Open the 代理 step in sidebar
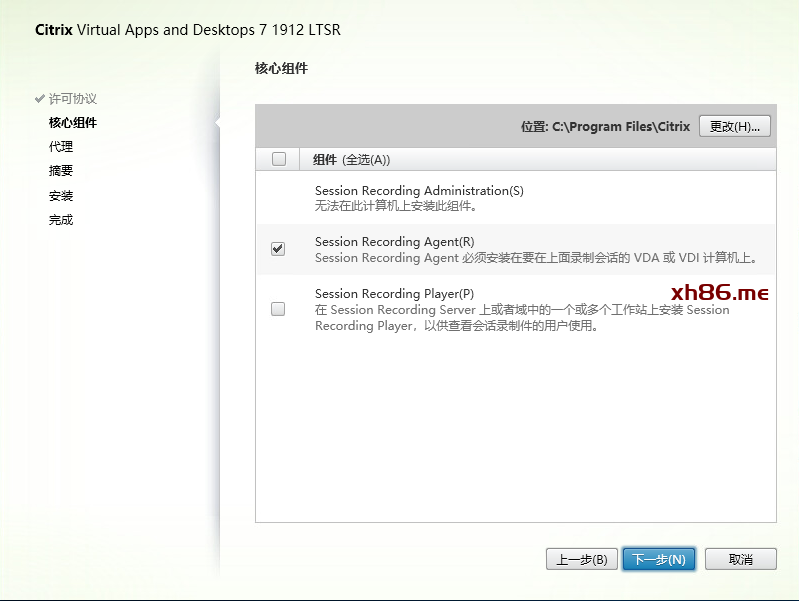 coord(61,147)
